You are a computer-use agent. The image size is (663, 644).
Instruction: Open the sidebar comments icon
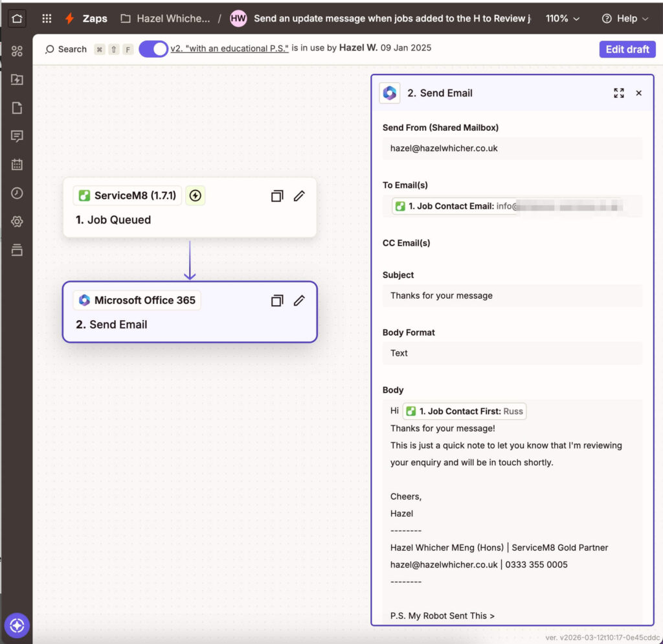[x=17, y=136]
